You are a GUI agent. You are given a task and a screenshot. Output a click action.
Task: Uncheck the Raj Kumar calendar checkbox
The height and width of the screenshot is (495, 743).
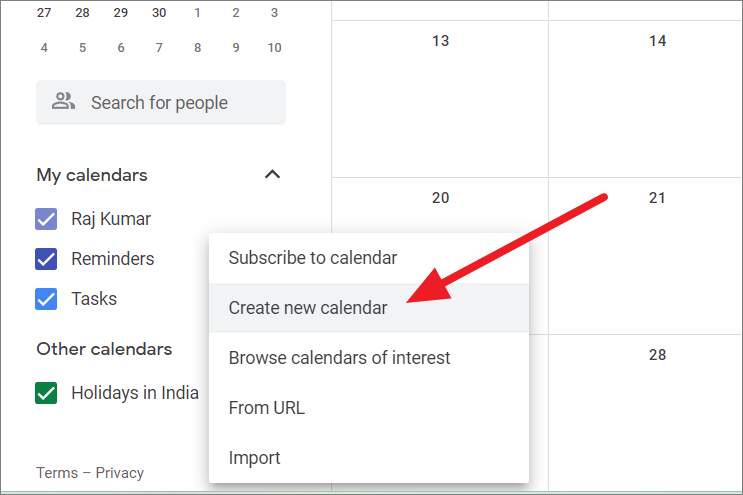click(46, 219)
